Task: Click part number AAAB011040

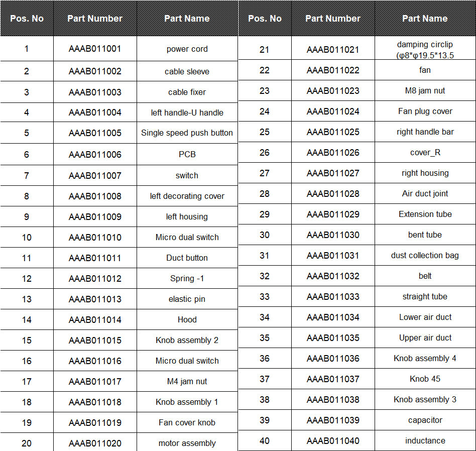Action: coord(333,440)
